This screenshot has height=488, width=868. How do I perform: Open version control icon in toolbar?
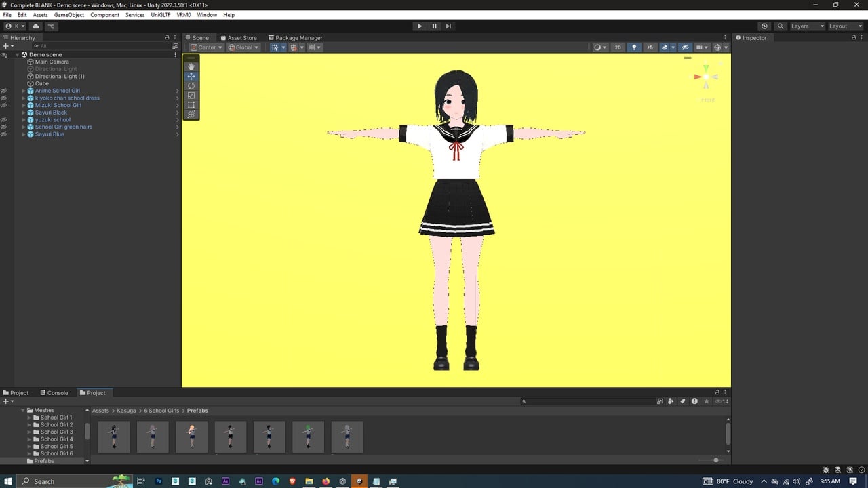[x=51, y=26]
